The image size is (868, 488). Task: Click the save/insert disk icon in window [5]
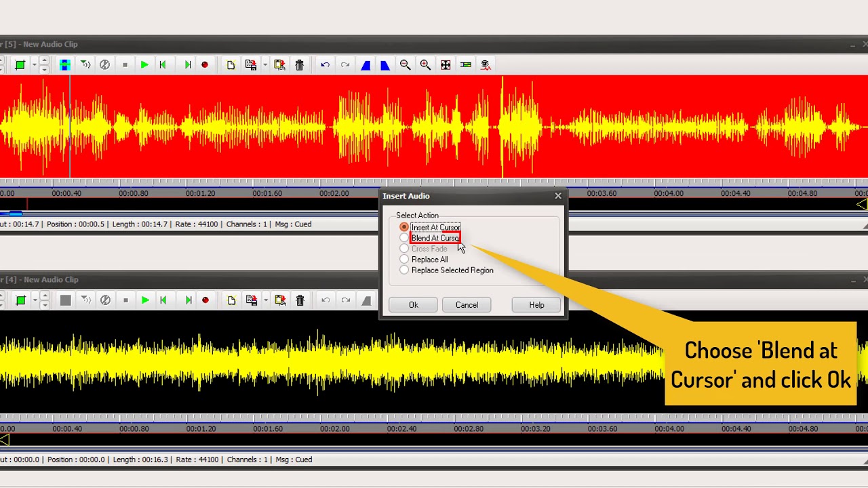pos(251,65)
